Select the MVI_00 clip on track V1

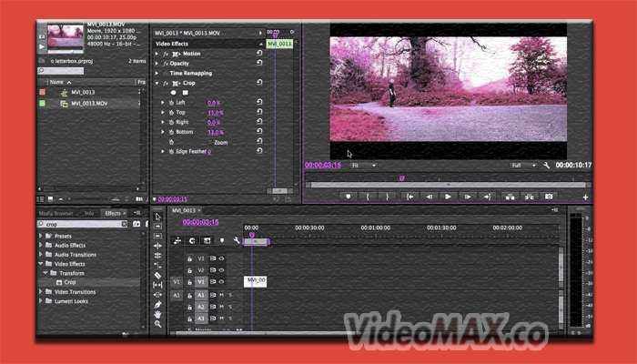255,281
